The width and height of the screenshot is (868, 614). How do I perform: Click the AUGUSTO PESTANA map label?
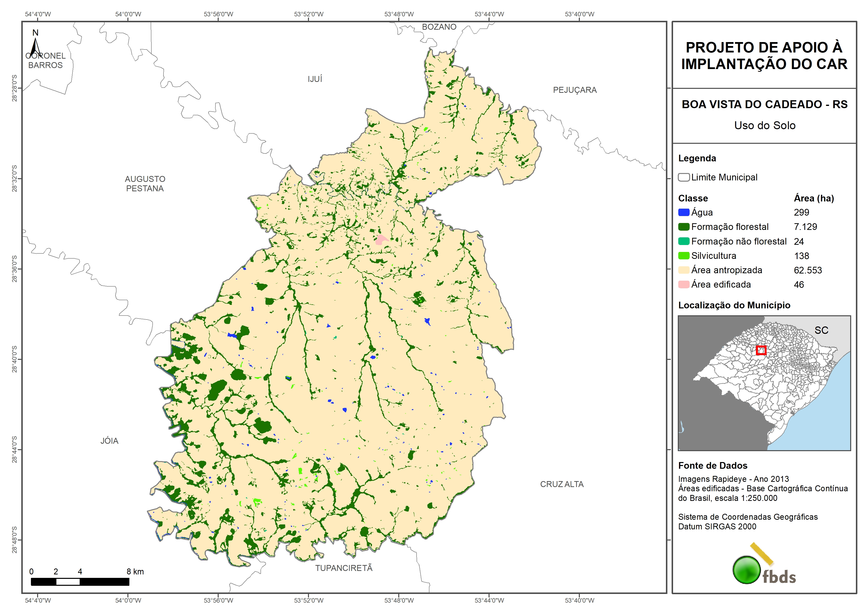145,183
